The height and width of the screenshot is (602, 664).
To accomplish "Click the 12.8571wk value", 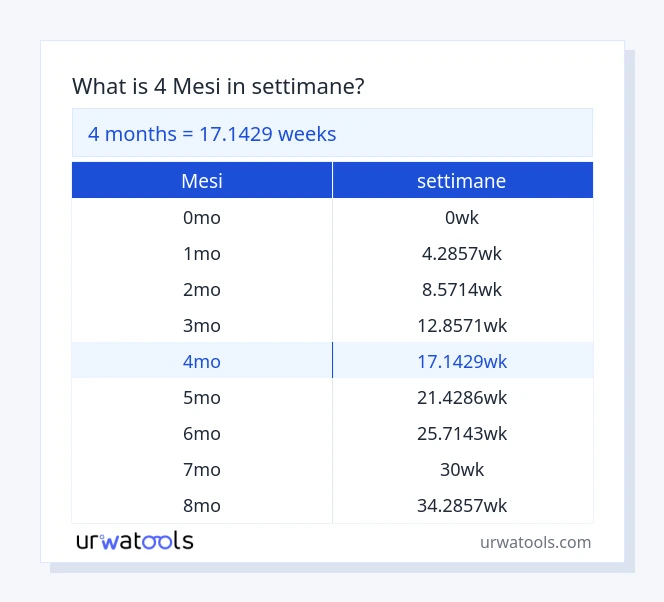I will 461,326.
